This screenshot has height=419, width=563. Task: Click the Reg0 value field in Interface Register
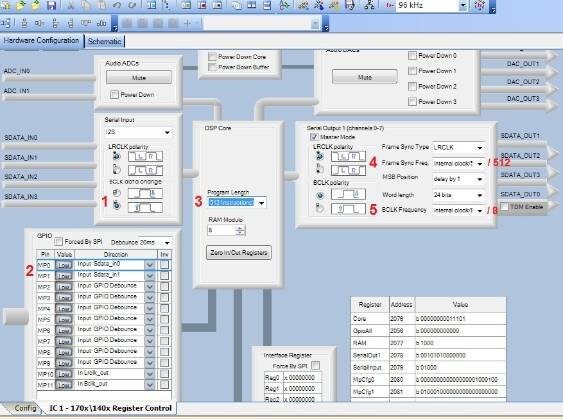click(302, 378)
